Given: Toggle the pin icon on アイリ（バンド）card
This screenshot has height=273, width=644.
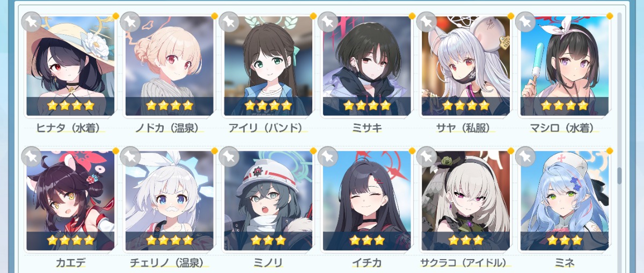Looking at the screenshot, I should point(229,22).
